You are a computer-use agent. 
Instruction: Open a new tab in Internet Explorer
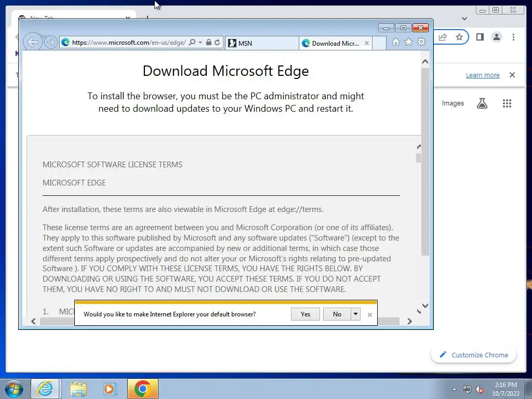tap(379, 43)
